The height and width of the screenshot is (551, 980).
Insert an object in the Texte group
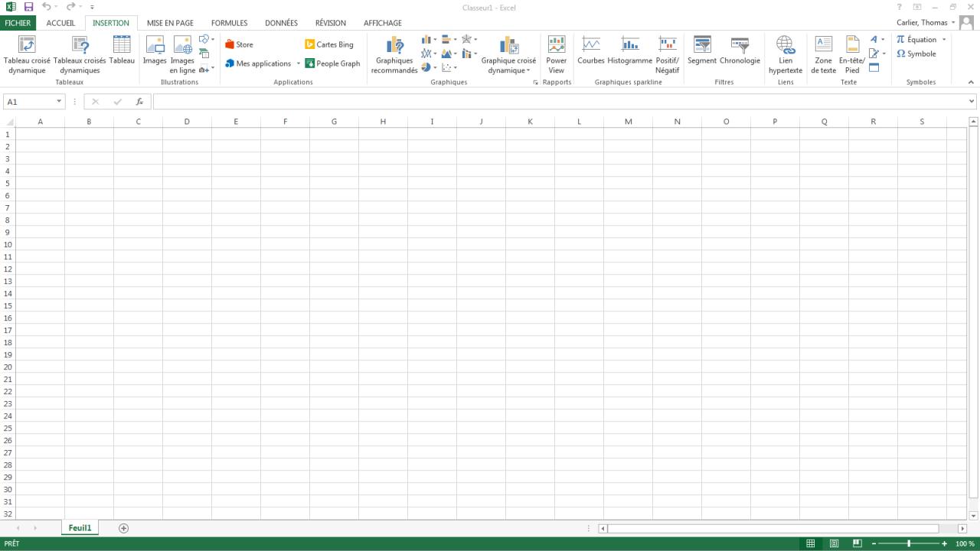(874, 67)
